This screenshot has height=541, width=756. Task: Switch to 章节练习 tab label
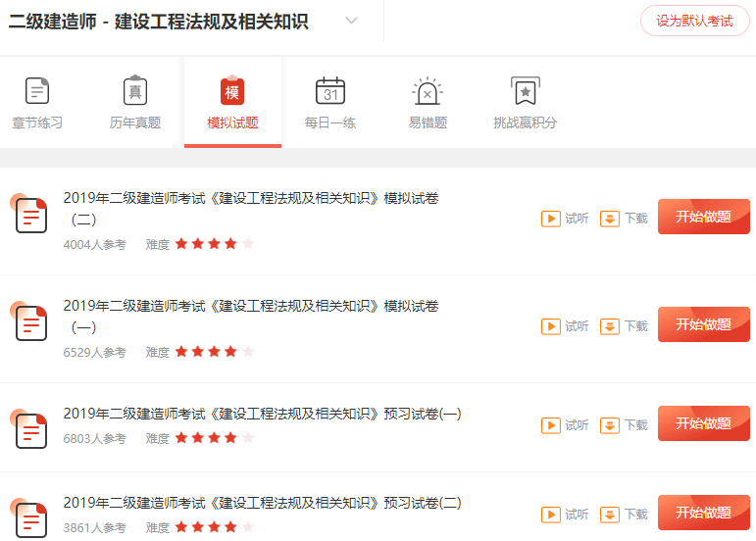tap(37, 123)
